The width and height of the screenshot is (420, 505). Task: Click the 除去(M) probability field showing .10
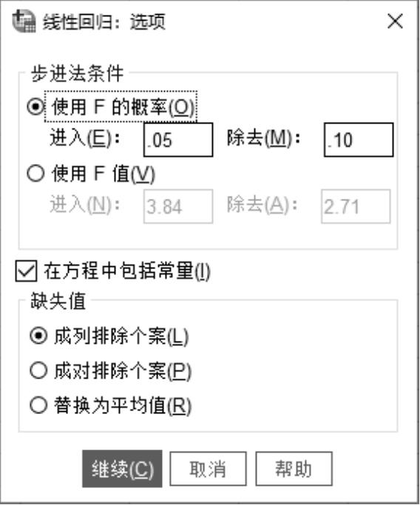pyautogui.click(x=359, y=140)
